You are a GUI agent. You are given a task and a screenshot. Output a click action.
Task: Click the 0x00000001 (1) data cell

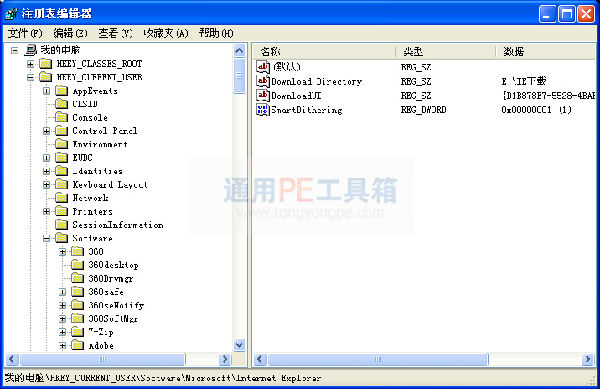click(x=536, y=110)
